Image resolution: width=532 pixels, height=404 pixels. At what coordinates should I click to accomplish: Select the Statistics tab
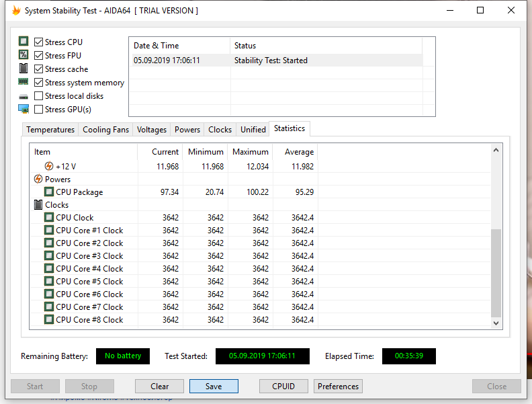[290, 128]
